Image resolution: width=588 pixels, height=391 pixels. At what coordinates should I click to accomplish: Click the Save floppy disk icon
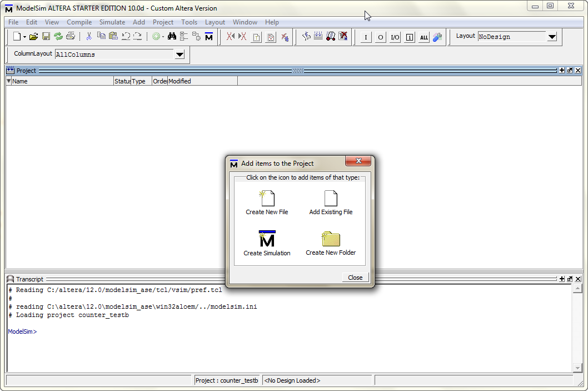tap(46, 36)
